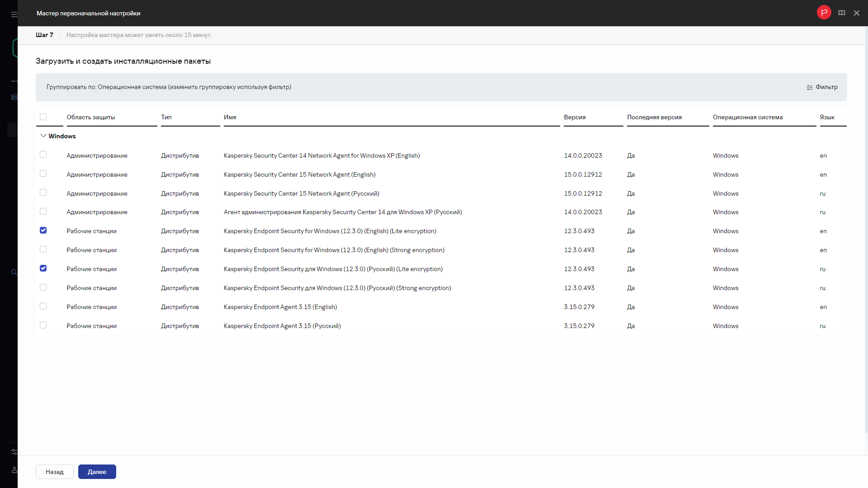This screenshot has width=868, height=488.
Task: Uncheck KES for Windows English Lite encryption
Action: (43, 230)
